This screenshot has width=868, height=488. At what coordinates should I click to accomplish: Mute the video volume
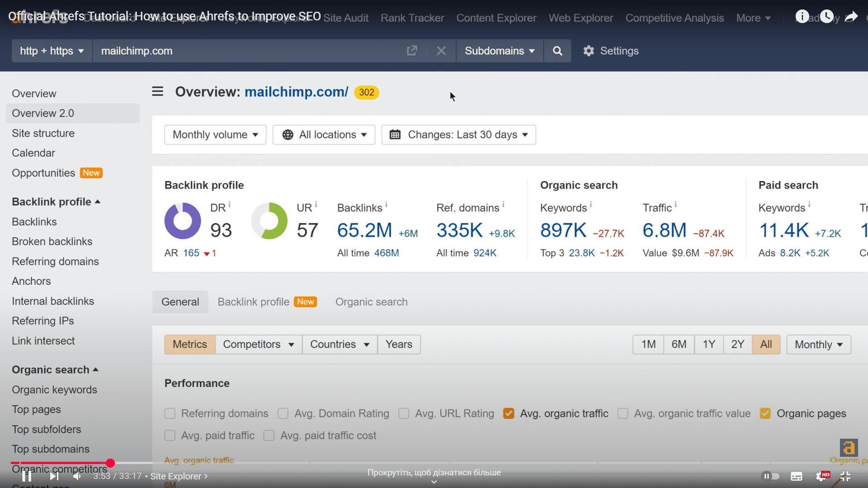pyautogui.click(x=77, y=476)
